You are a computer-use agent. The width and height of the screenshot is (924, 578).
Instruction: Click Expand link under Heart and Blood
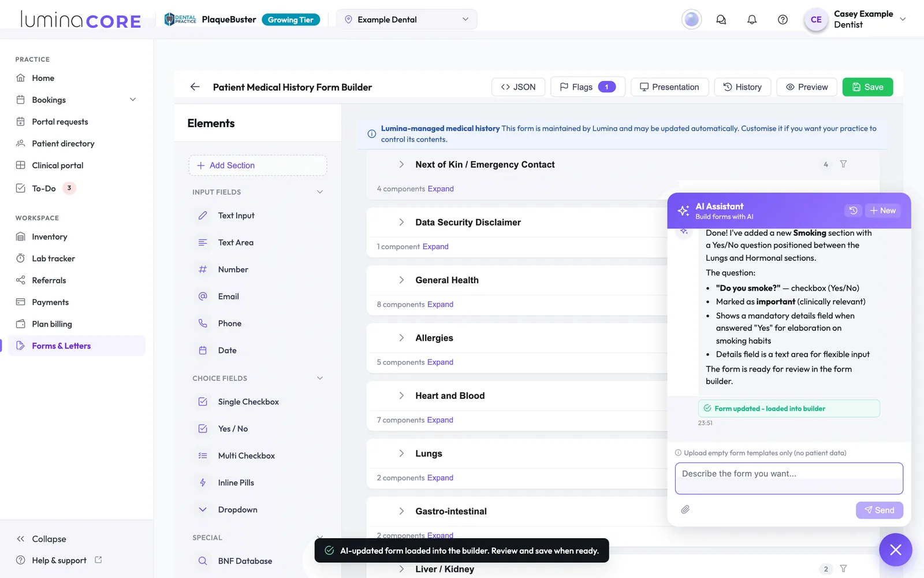coord(440,420)
